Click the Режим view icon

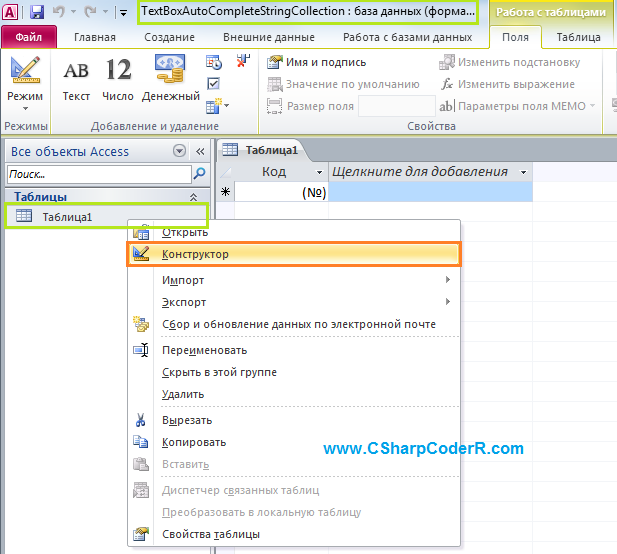coord(25,70)
